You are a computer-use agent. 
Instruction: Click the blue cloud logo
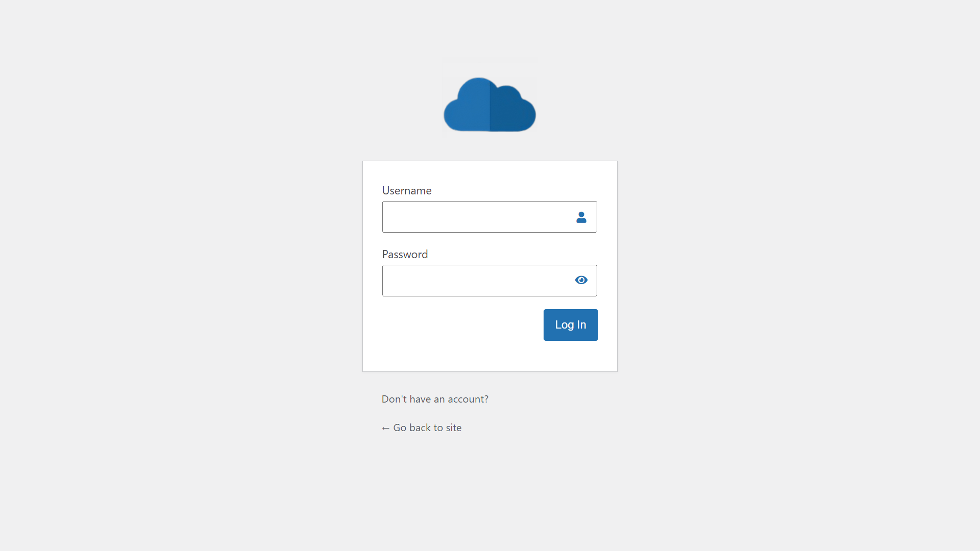point(489,105)
